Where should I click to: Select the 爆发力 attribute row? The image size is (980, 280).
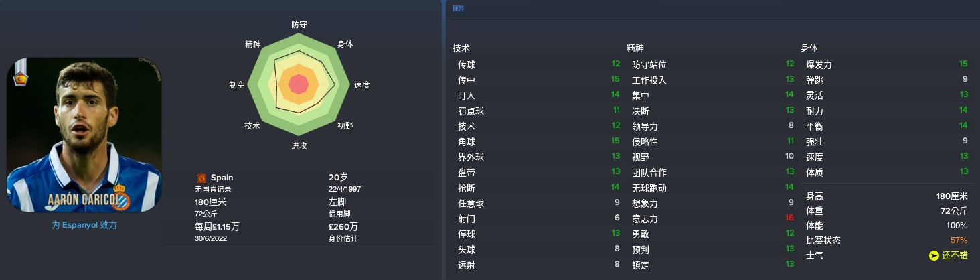[x=886, y=64]
